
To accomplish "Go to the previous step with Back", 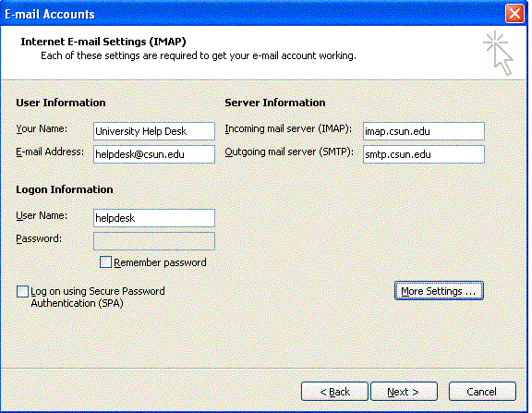I will [334, 392].
